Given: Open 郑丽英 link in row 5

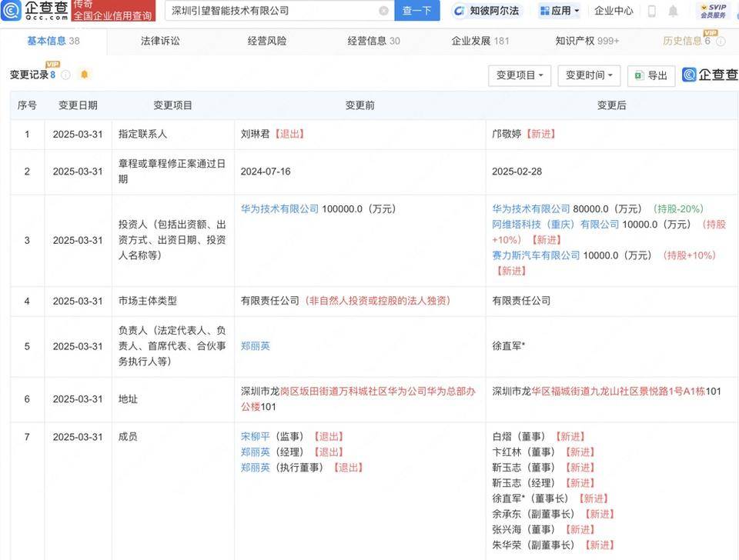Looking at the screenshot, I should 255,346.
